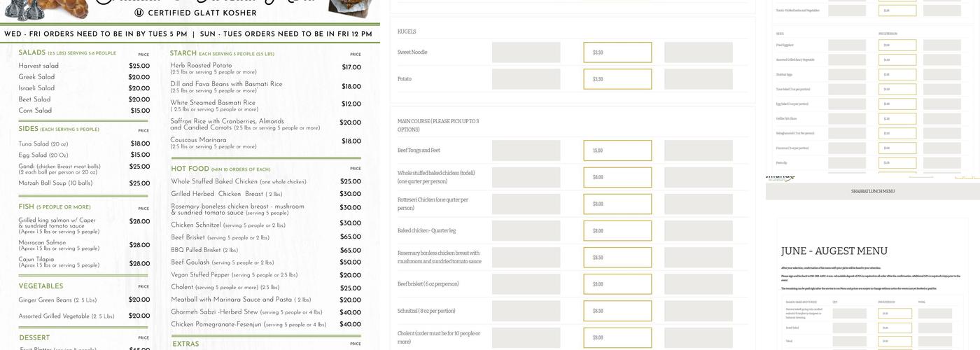Click the OU kosher certification symbol

[139, 13]
